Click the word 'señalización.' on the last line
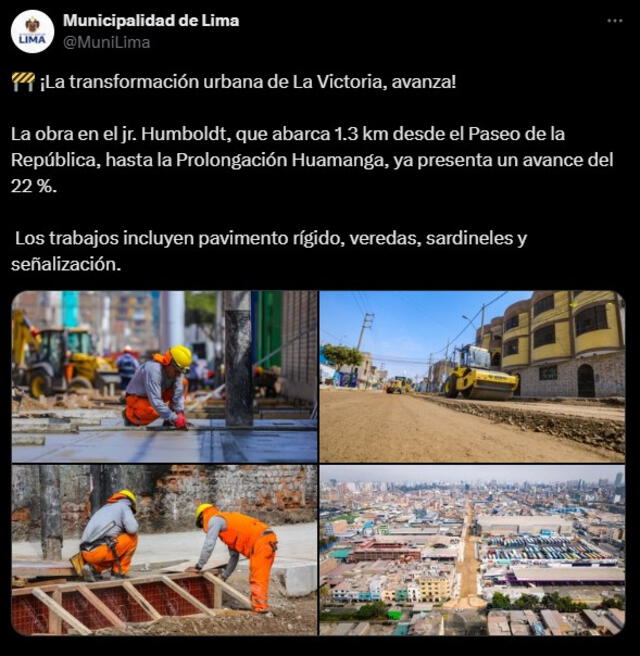640x656 pixels. pos(66,264)
